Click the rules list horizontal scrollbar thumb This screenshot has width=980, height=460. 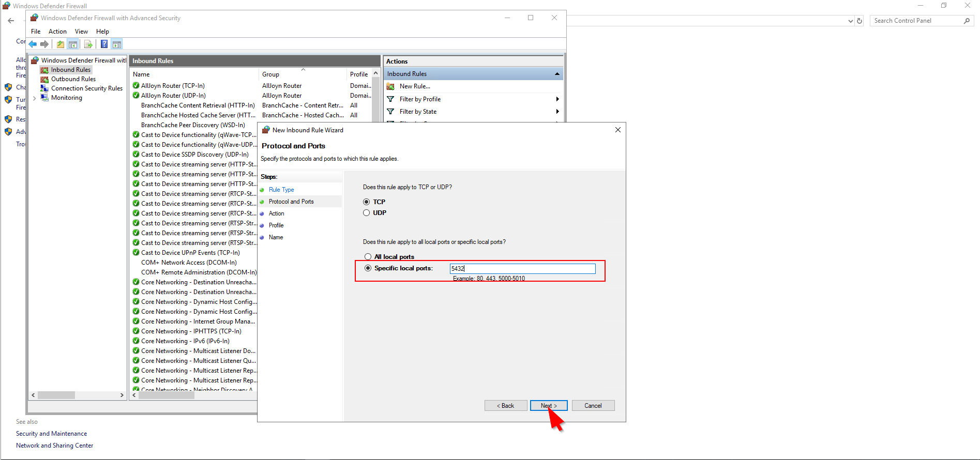coord(167,395)
